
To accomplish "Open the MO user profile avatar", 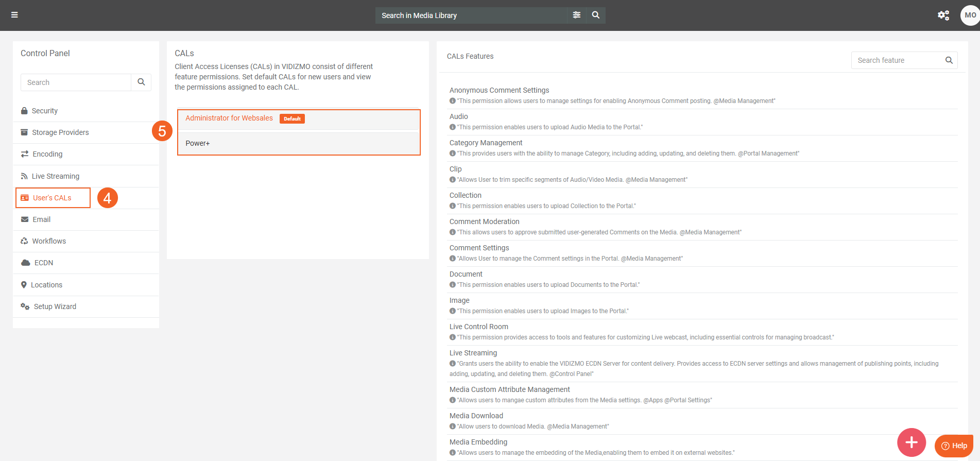I will click(x=970, y=15).
